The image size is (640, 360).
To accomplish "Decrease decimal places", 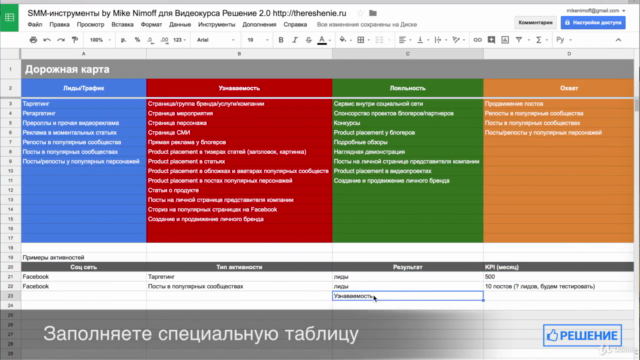I will pyautogui.click(x=151, y=40).
